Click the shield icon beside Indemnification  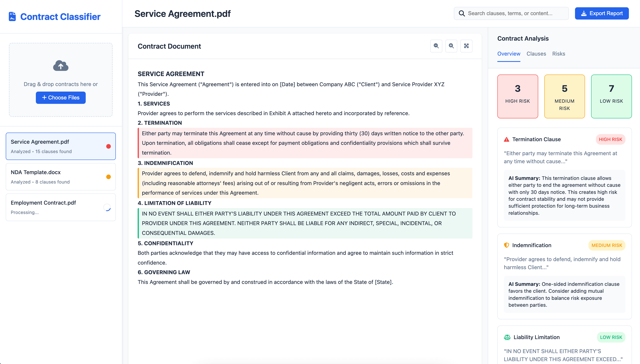pos(506,245)
